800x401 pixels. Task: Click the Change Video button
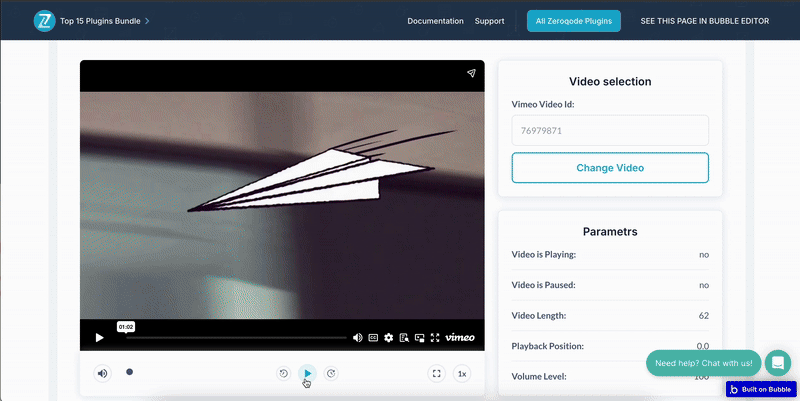pos(610,168)
